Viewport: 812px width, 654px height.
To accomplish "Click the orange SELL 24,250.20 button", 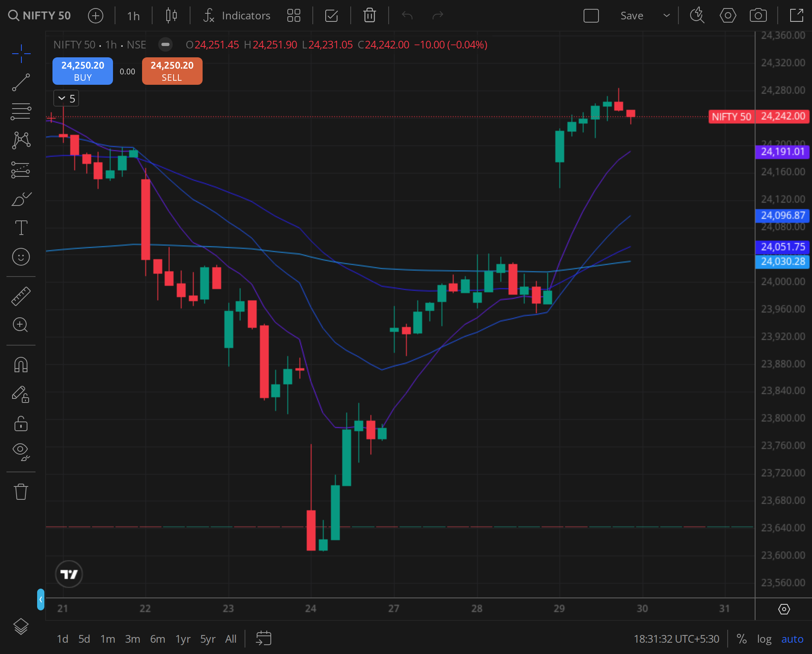I will click(172, 71).
